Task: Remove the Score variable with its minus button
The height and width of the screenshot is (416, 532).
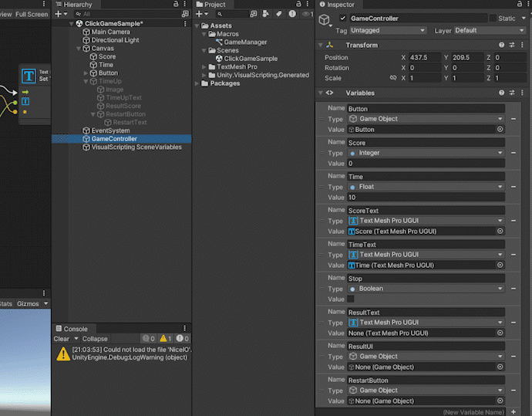Action: click(513, 153)
